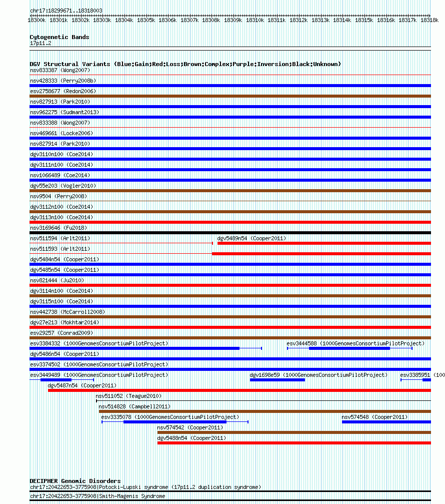Screen dimensions: 445x504
Task: Click the dgv5488n54 (Cooper2011) label
Action: click(x=191, y=438)
